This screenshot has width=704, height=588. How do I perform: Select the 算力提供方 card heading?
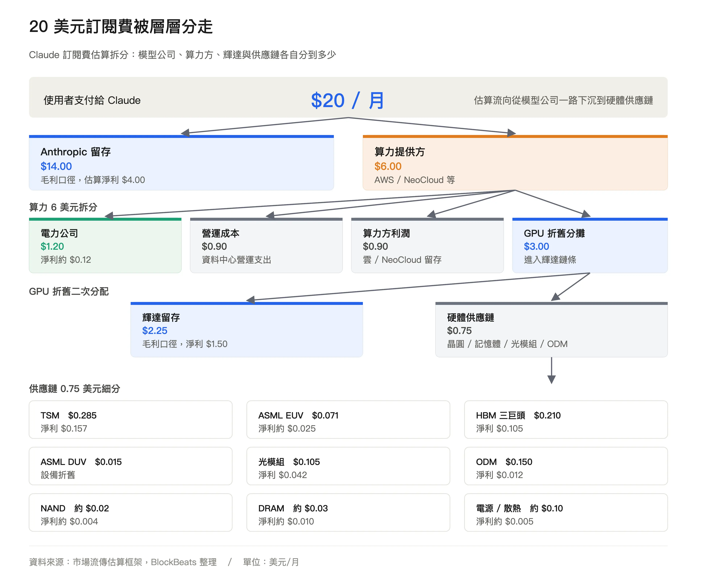pyautogui.click(x=400, y=152)
